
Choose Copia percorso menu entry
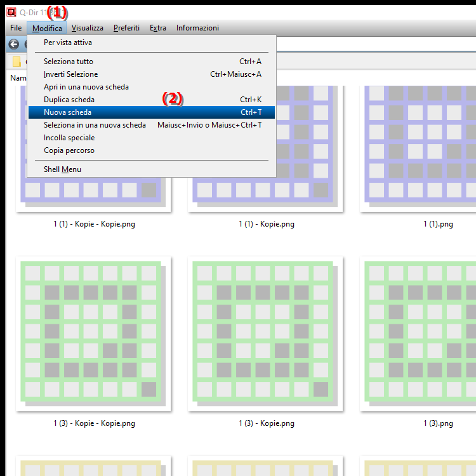click(152, 150)
